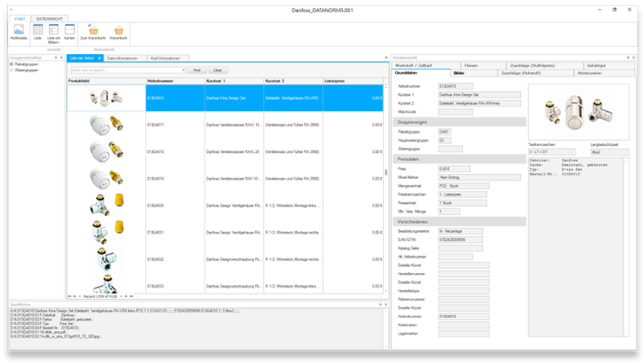Pin the Gruppenstruktur panel

click(x=56, y=58)
